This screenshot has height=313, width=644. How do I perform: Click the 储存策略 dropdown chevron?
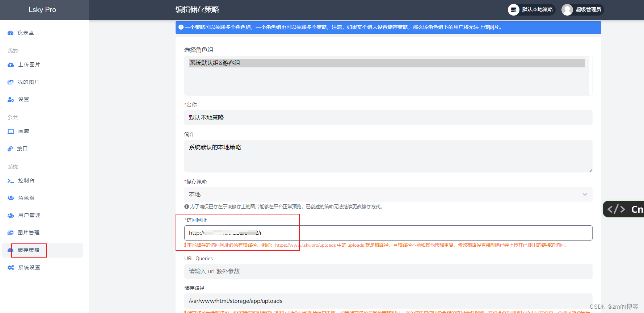pos(585,195)
